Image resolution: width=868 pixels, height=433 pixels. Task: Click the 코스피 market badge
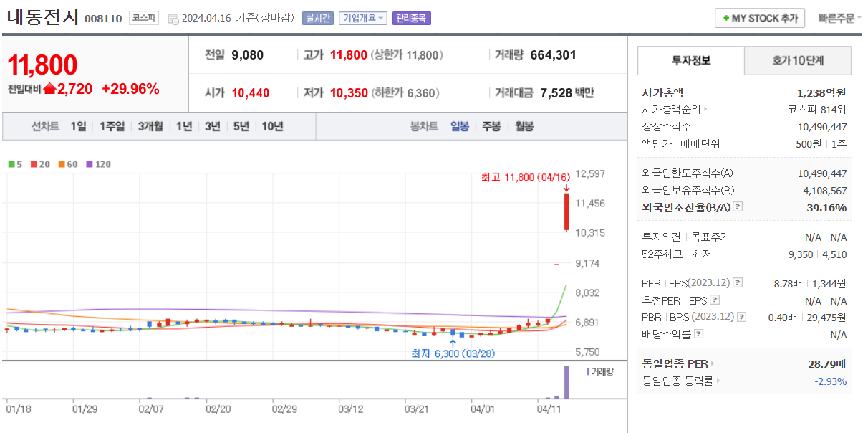pos(144,18)
